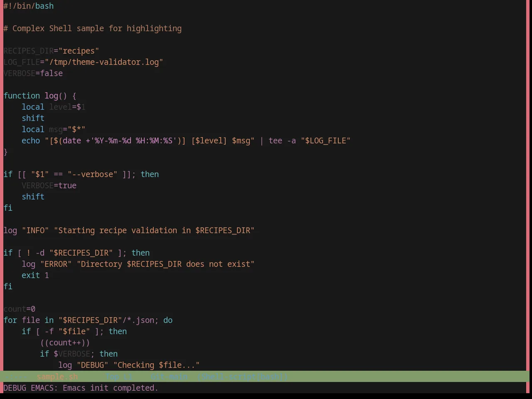Click the string "INFO"
The image size is (532, 399).
(x=35, y=230)
